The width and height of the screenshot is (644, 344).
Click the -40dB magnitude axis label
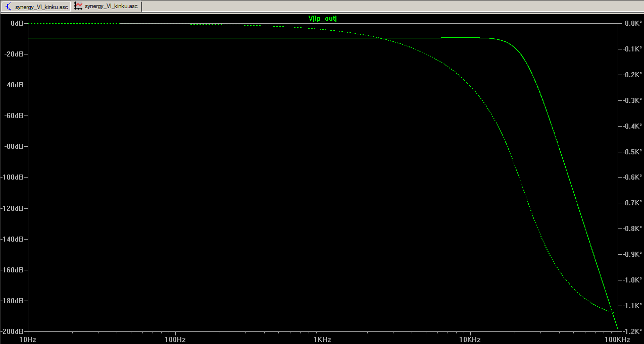(15, 85)
